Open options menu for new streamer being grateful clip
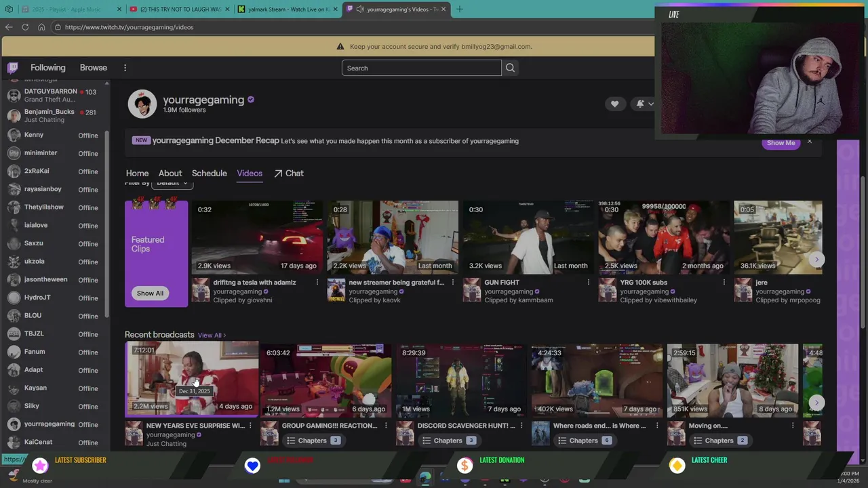The height and width of the screenshot is (488, 868). coord(452,283)
